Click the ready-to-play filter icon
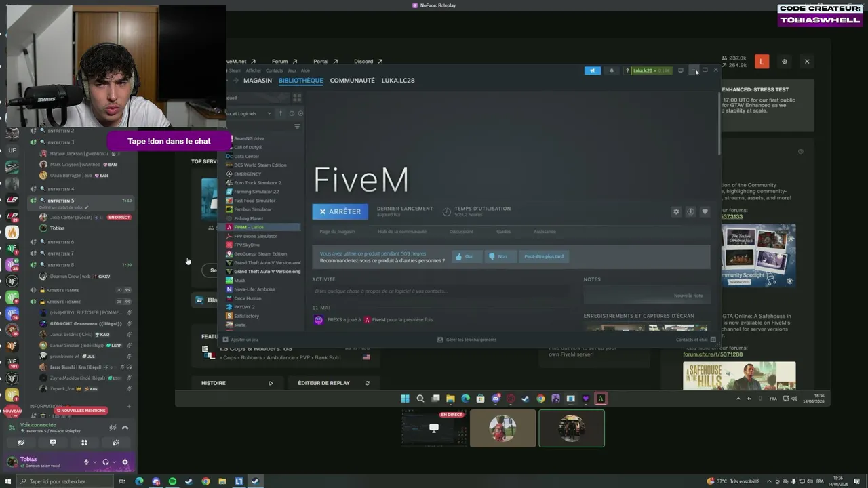Screen dimensions: 868x488 coord(300,113)
